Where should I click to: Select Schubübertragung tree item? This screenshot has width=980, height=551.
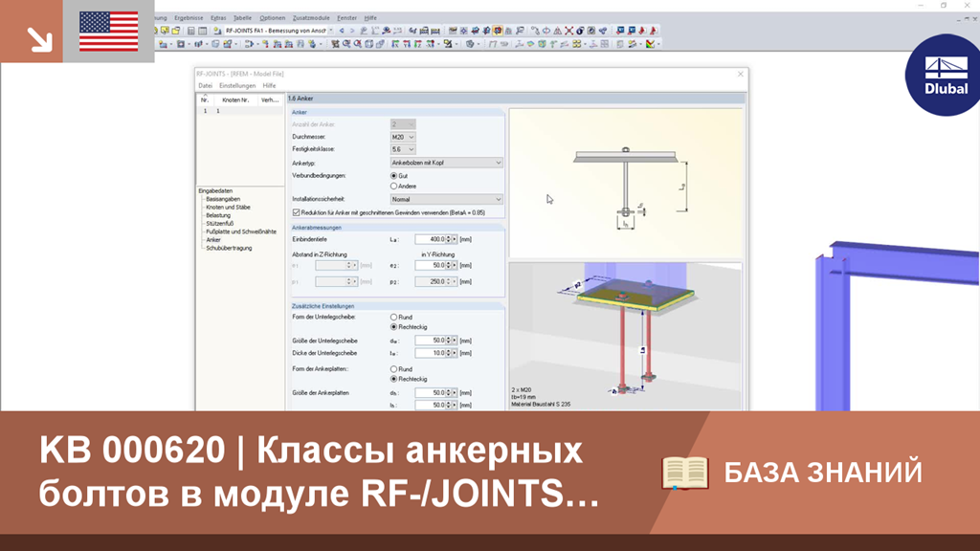tap(229, 248)
